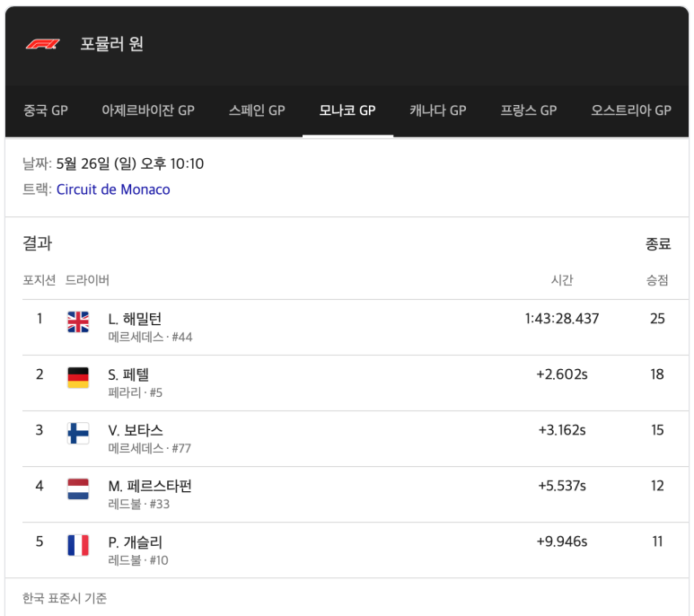Click the 11 points value
This screenshot has height=616, width=694.
pyautogui.click(x=658, y=541)
